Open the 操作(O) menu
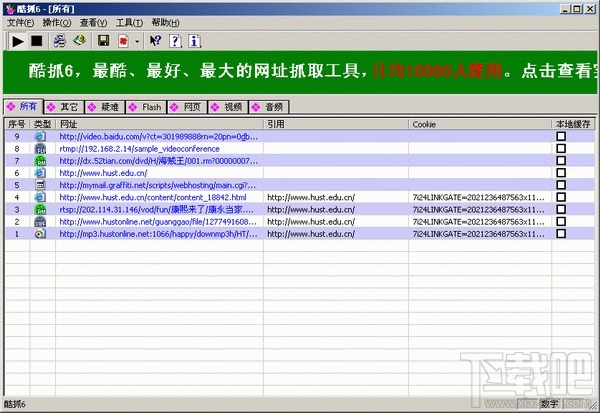Screen dimensions: 600x413 tap(57, 23)
